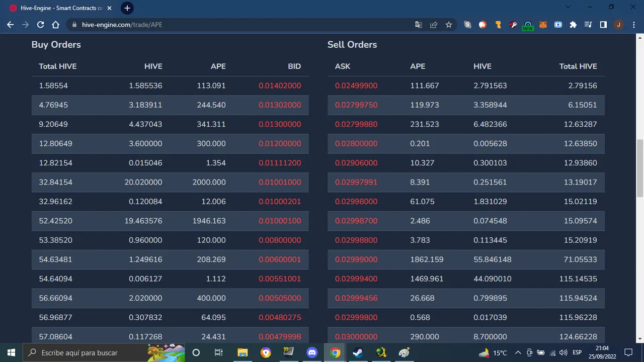Switch the ESP keyboard language
This screenshot has height=362, width=644.
(577, 352)
